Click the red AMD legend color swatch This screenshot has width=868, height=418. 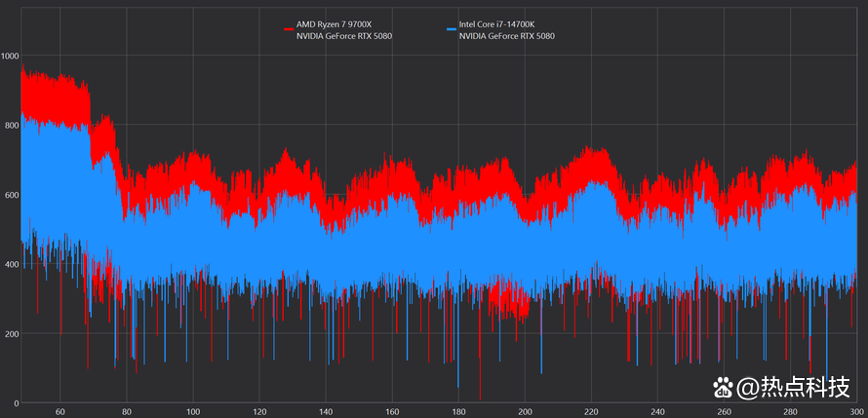[x=289, y=29]
